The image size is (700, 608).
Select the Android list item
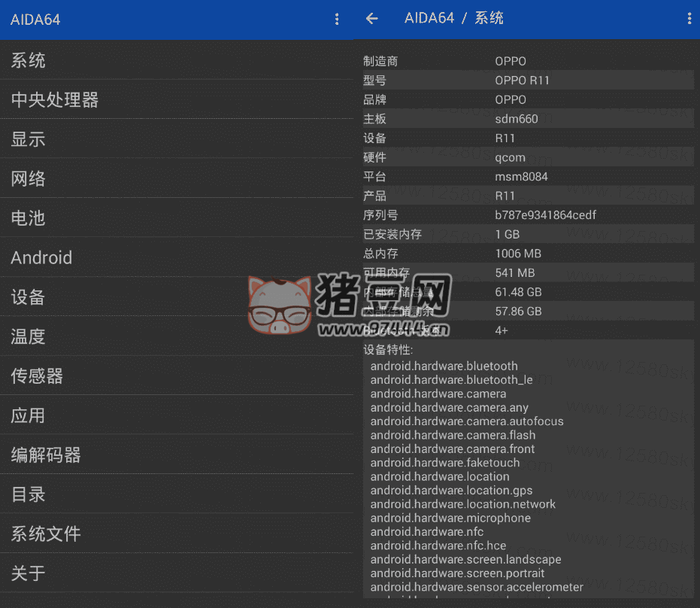point(176,257)
